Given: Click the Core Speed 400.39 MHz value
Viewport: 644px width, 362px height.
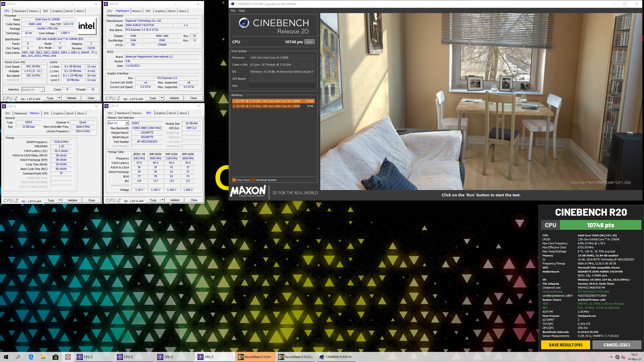Looking at the screenshot, I should [33, 66].
